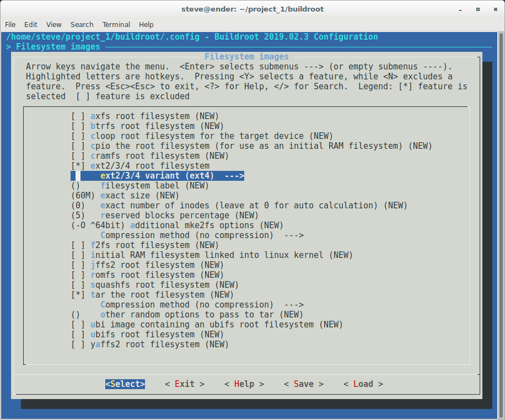Viewport: 505px width, 420px height.
Task: Open the Terminal menu
Action: click(x=116, y=24)
